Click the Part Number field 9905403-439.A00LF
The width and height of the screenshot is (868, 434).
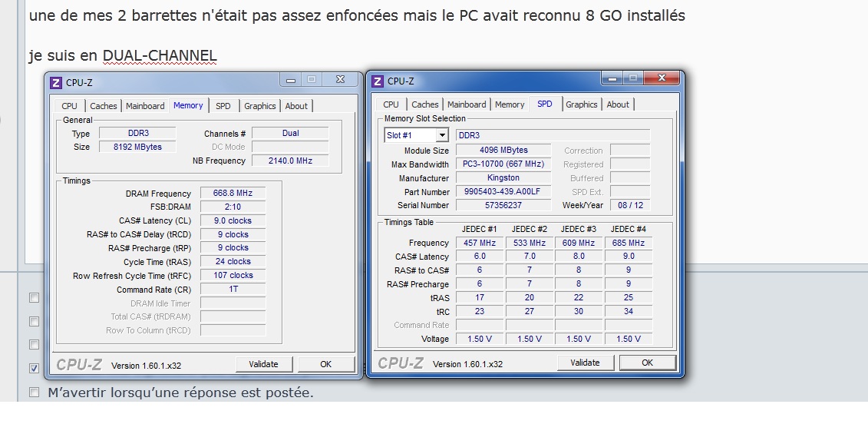coord(503,191)
